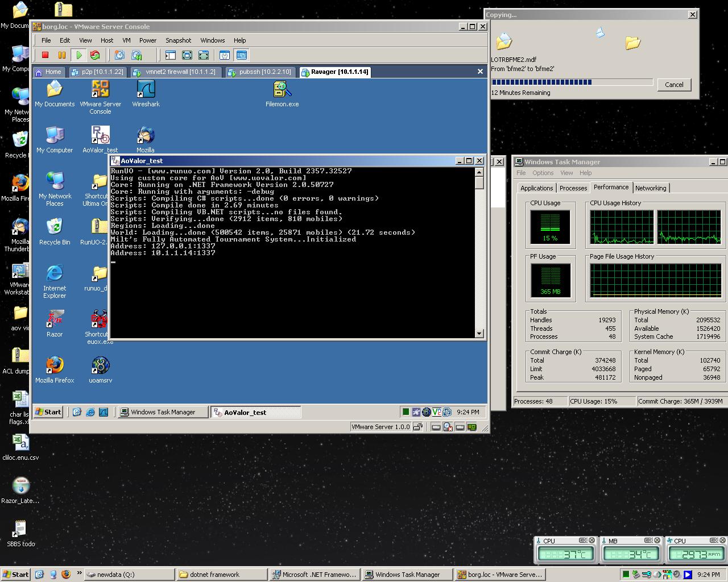Open host cliloc.enu.csv desktop file

20,447
